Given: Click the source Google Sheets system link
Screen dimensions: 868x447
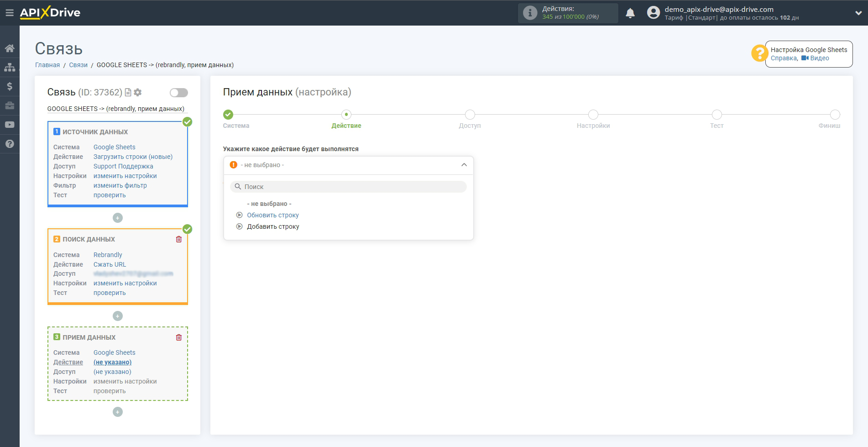Looking at the screenshot, I should (115, 147).
